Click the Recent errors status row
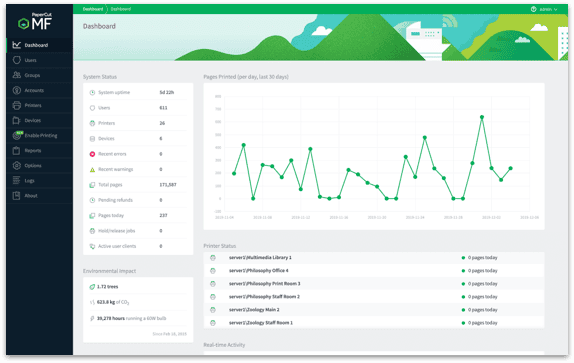Screen dimensions: 574x363 coord(138,154)
